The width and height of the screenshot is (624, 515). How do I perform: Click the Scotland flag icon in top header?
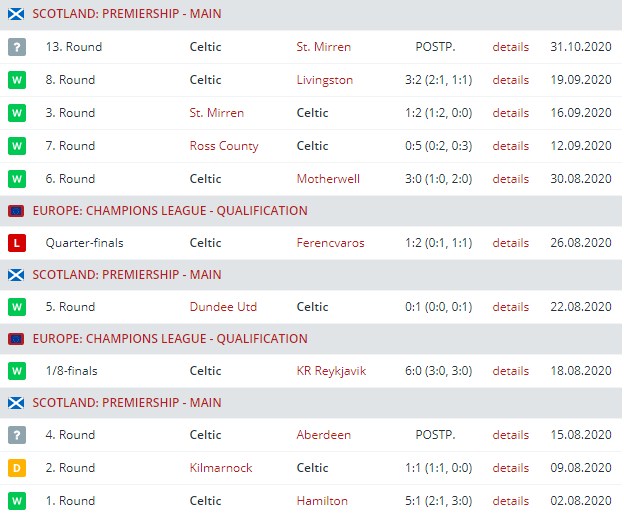point(16,15)
